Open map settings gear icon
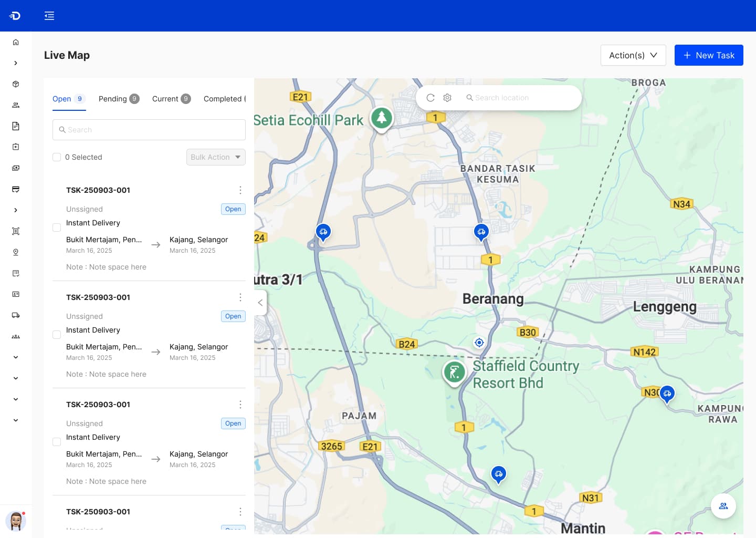 pyautogui.click(x=447, y=98)
